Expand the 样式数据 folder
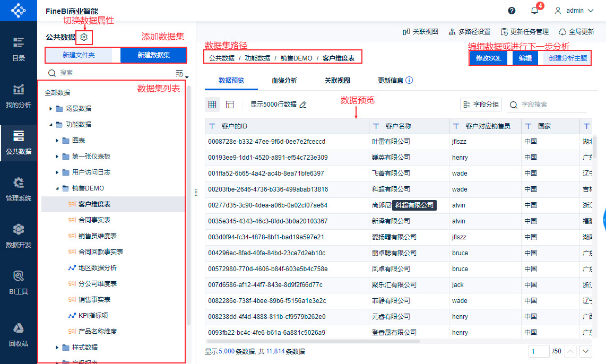The image size is (606, 364). coord(57,348)
